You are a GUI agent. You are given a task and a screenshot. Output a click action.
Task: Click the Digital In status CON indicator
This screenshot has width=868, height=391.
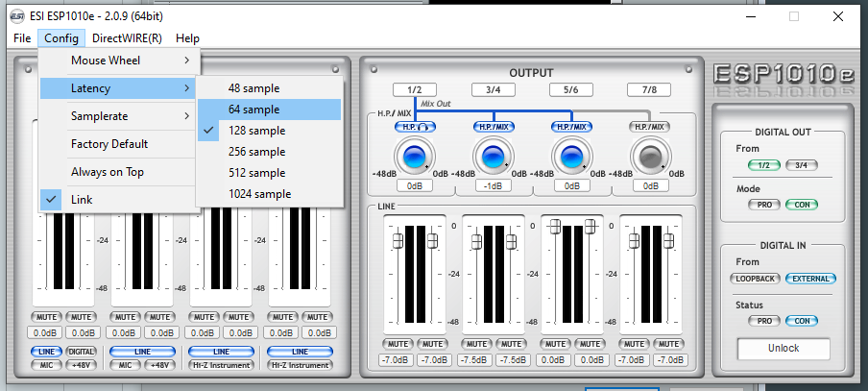point(801,321)
